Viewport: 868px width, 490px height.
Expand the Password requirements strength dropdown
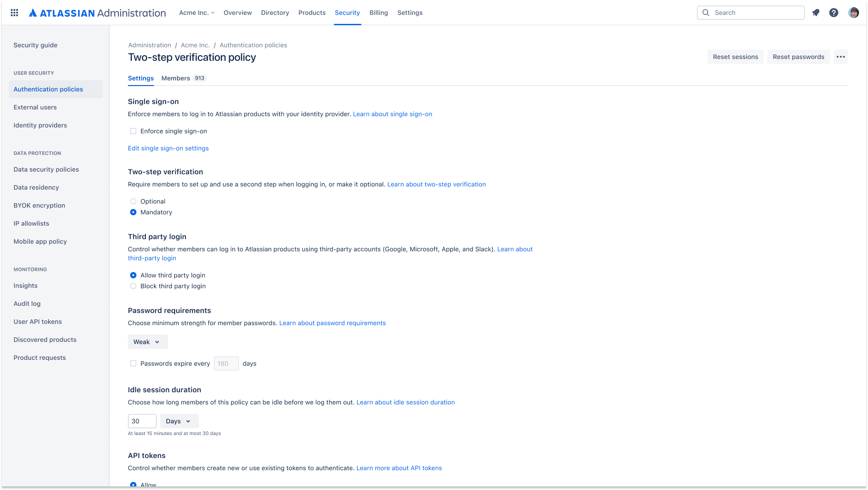[147, 341]
